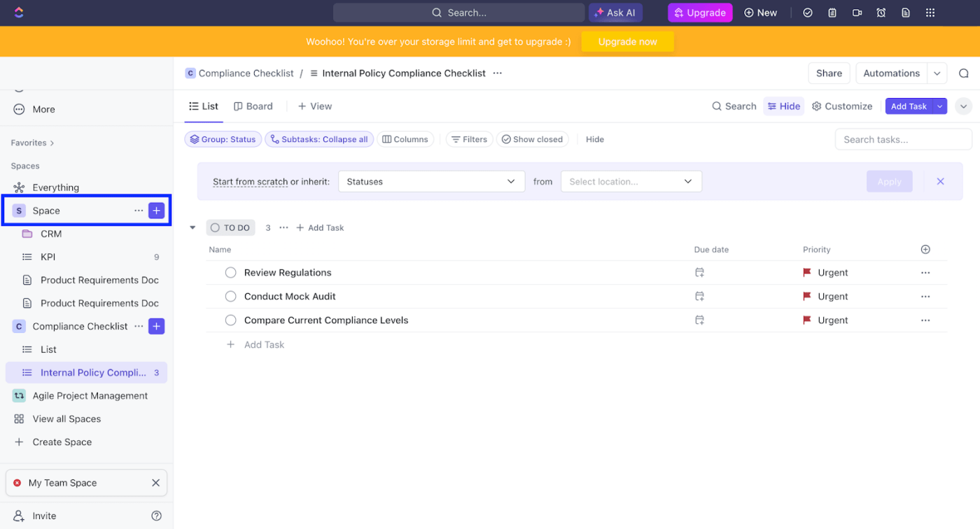Screen dimensions: 980x529
Task: Open ellipsis menu for Space
Action: pyautogui.click(x=139, y=211)
